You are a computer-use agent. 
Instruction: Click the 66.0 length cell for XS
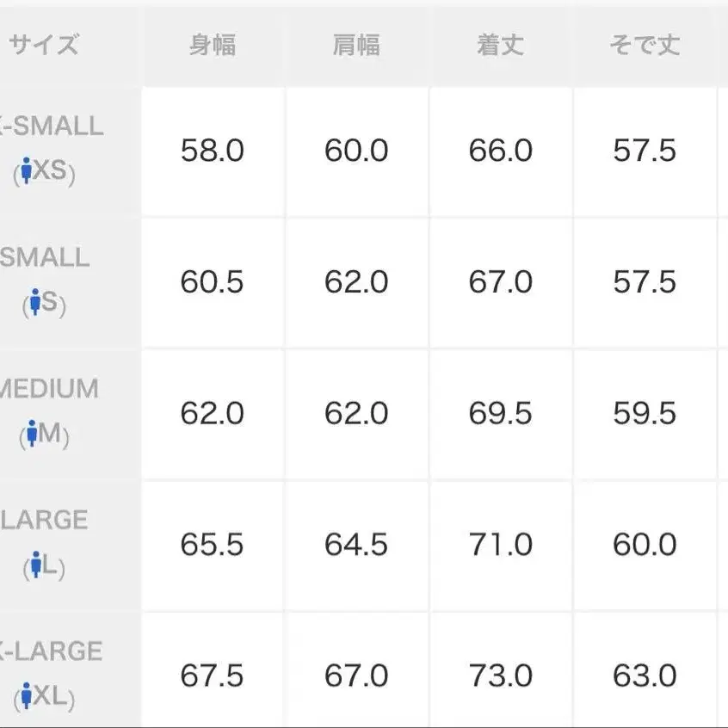point(501,151)
